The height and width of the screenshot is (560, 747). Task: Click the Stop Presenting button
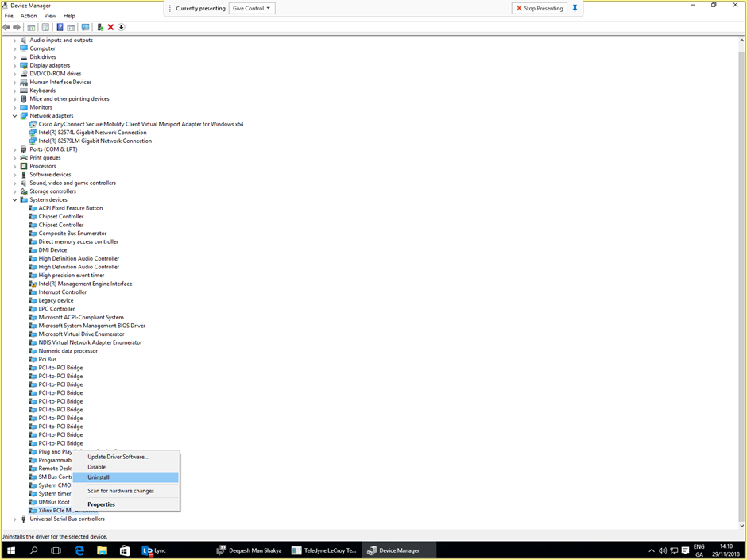pyautogui.click(x=539, y=8)
